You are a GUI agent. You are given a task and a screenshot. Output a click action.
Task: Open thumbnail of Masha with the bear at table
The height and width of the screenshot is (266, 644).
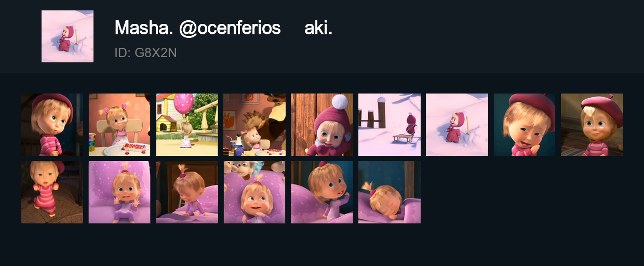click(254, 125)
